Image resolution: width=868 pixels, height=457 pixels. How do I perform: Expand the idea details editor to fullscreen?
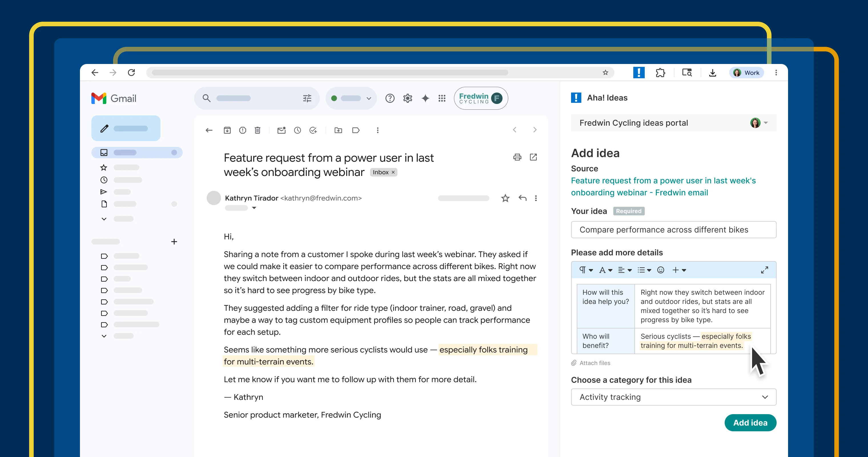pyautogui.click(x=764, y=270)
